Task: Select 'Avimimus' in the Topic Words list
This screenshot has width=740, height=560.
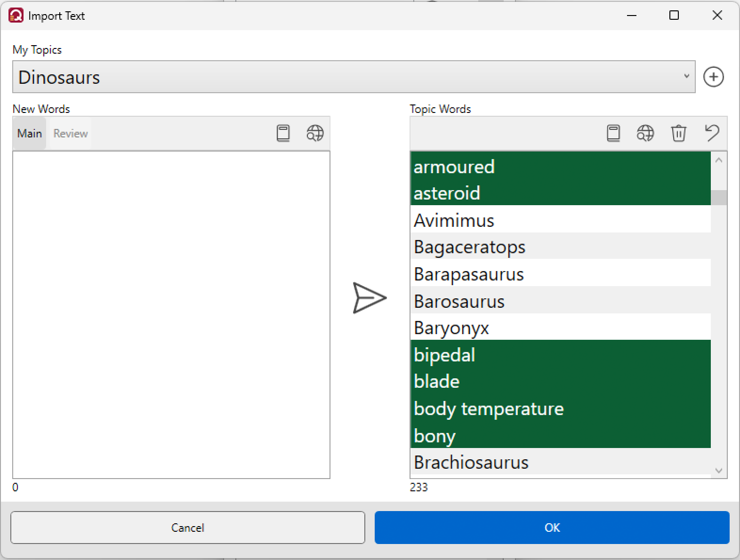Action: (560, 220)
